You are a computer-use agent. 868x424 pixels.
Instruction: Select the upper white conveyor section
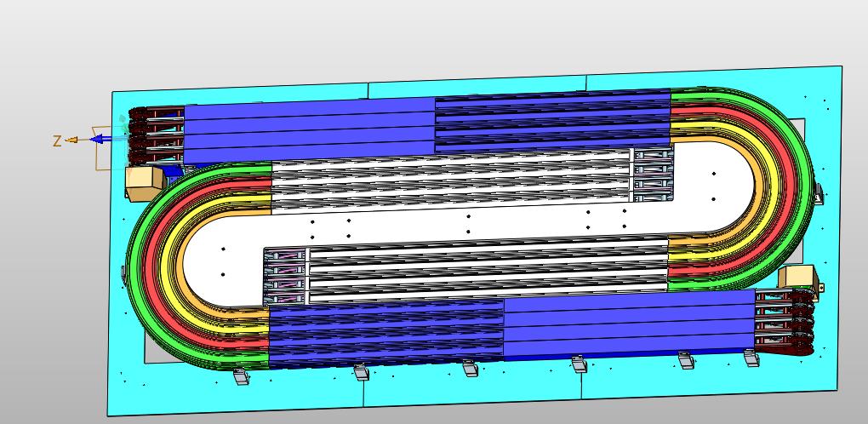(x=451, y=180)
